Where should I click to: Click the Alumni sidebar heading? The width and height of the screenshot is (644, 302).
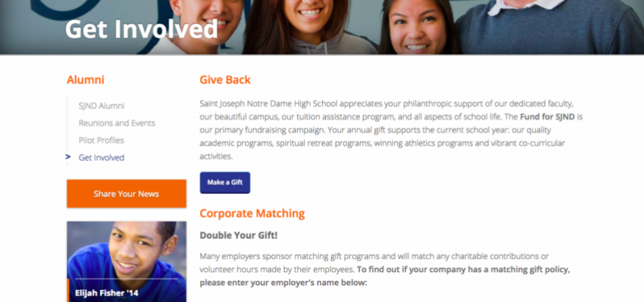85,80
